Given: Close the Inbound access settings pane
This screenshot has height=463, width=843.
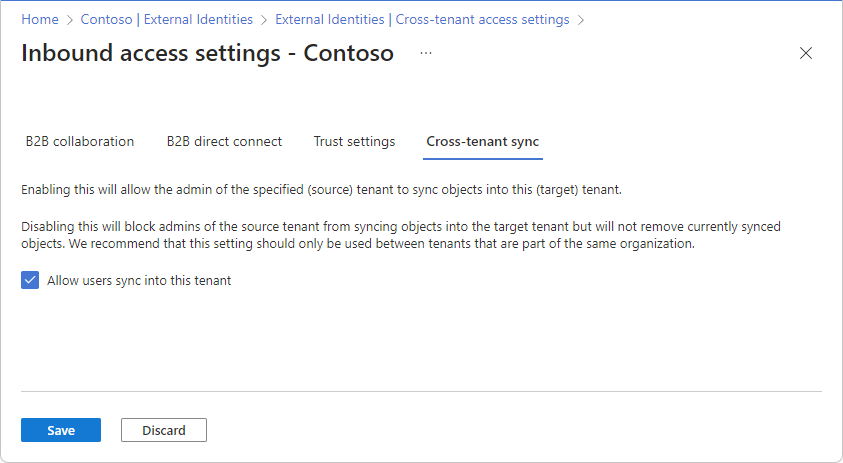Looking at the screenshot, I should tap(806, 53).
